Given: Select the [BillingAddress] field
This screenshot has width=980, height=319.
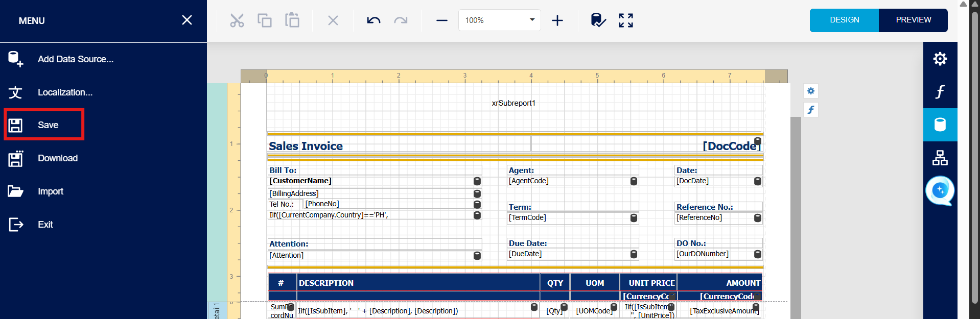Looking at the screenshot, I should click(375, 193).
